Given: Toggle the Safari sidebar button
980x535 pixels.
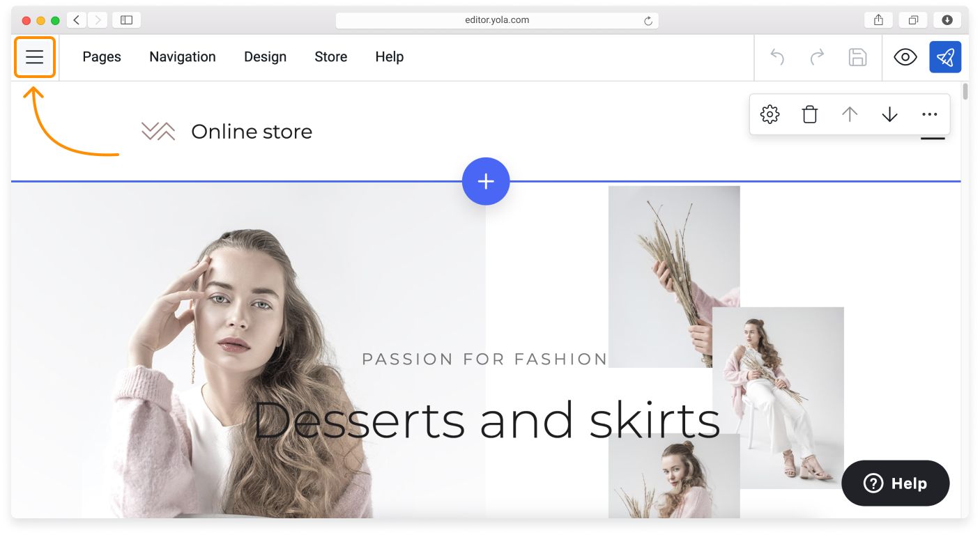Looking at the screenshot, I should pyautogui.click(x=126, y=20).
